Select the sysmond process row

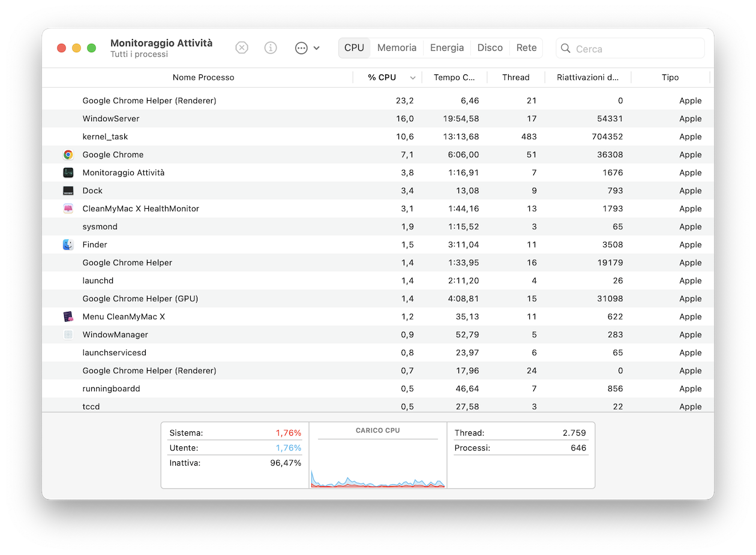click(378, 227)
